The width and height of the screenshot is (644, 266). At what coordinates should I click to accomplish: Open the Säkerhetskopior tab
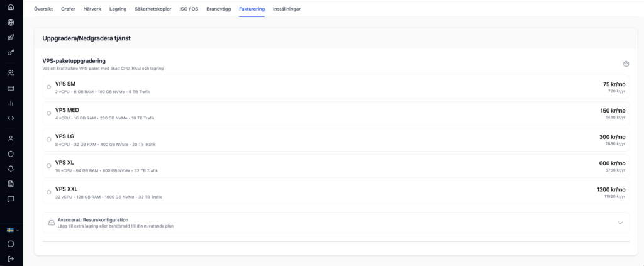tap(153, 9)
